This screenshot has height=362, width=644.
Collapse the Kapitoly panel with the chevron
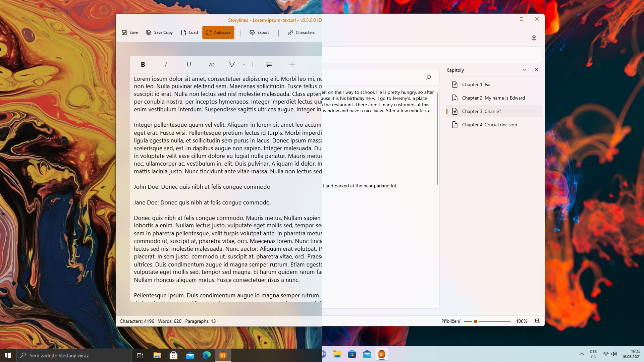pyautogui.click(x=525, y=70)
